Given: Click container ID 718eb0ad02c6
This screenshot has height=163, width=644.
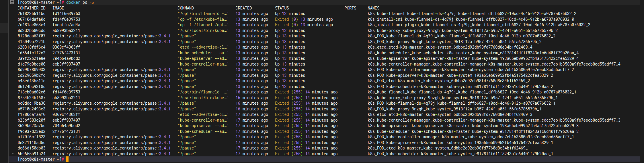Looking at the screenshot, I should (x=32, y=92).
